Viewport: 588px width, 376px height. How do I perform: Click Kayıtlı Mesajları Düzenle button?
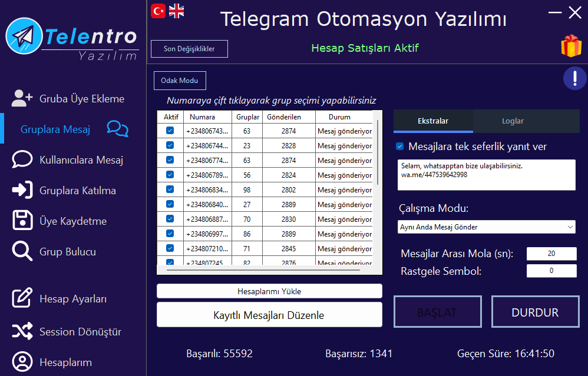tap(269, 315)
